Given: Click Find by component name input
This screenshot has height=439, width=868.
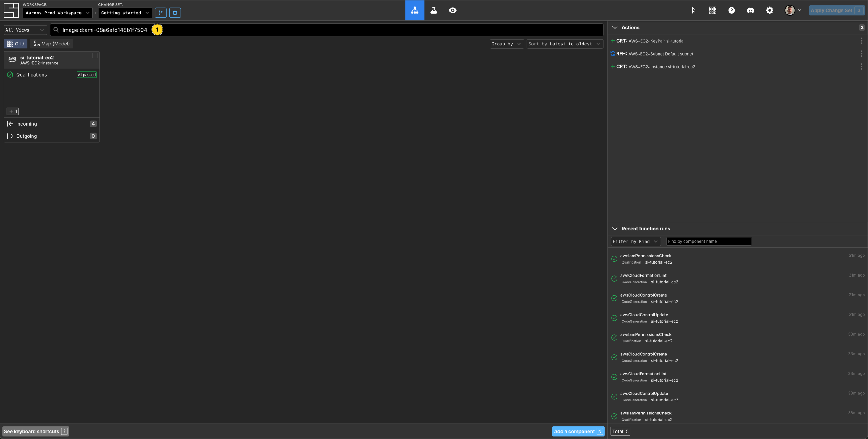Looking at the screenshot, I should click(709, 242).
